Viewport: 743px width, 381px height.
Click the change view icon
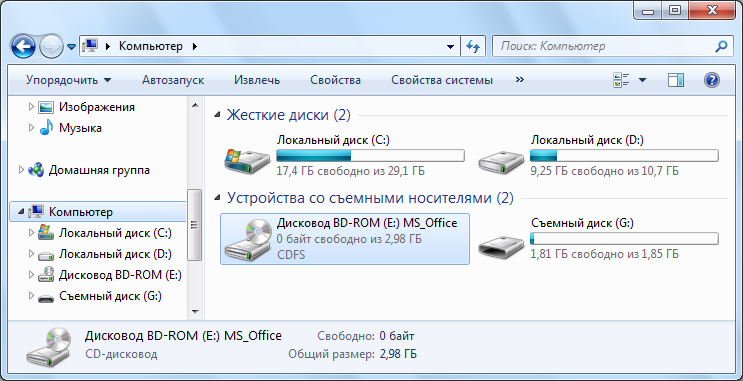621,80
